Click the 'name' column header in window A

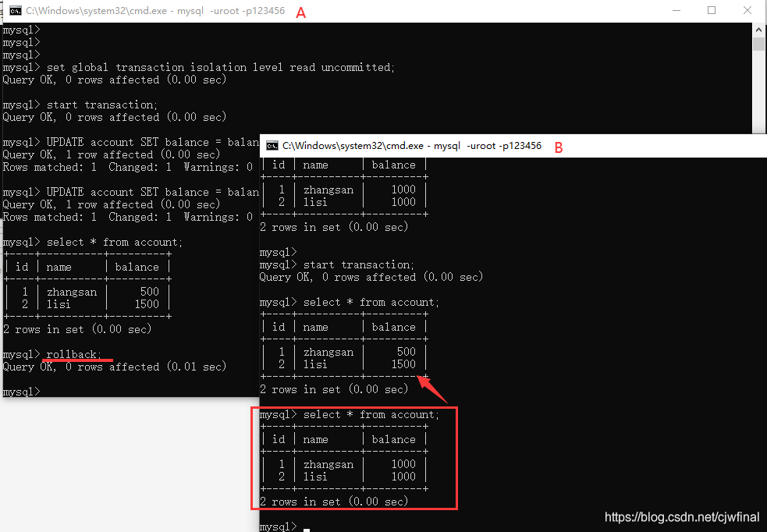point(59,267)
